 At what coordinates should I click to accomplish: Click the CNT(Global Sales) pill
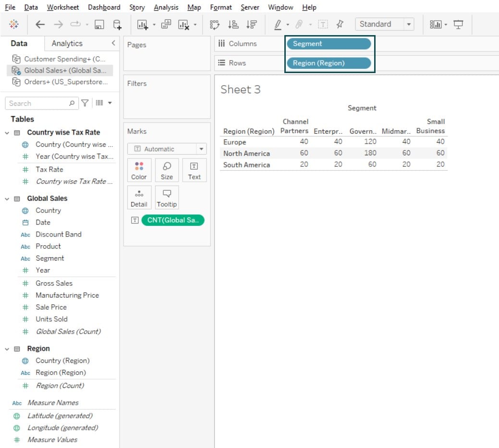click(172, 220)
